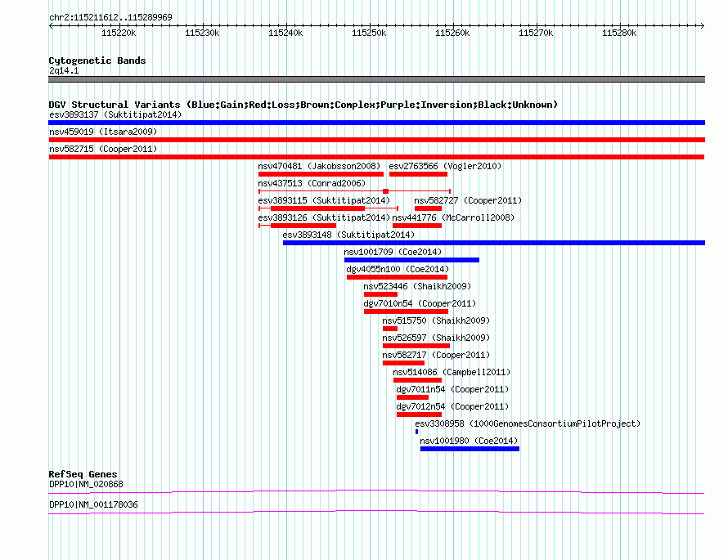Select nsv1001709 (Coe2014) label
Screen dimensions: 728x560
pyautogui.click(x=393, y=252)
